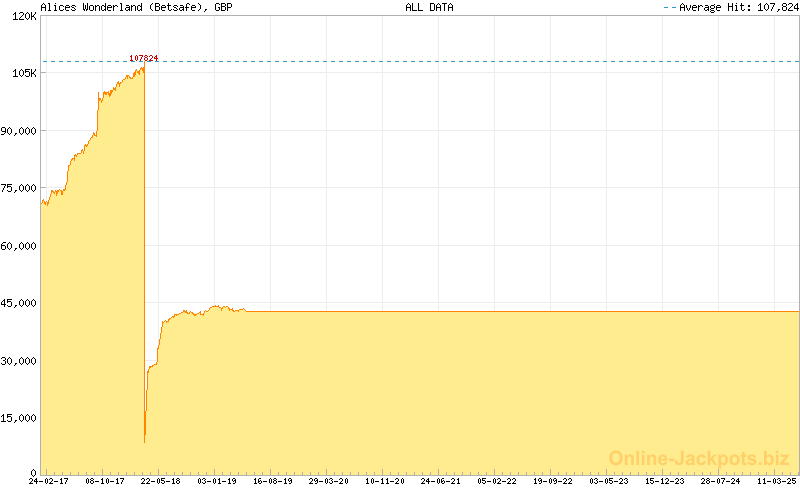800x490 pixels.
Task: Click the 105K label on the y-axis
Action: (x=22, y=73)
